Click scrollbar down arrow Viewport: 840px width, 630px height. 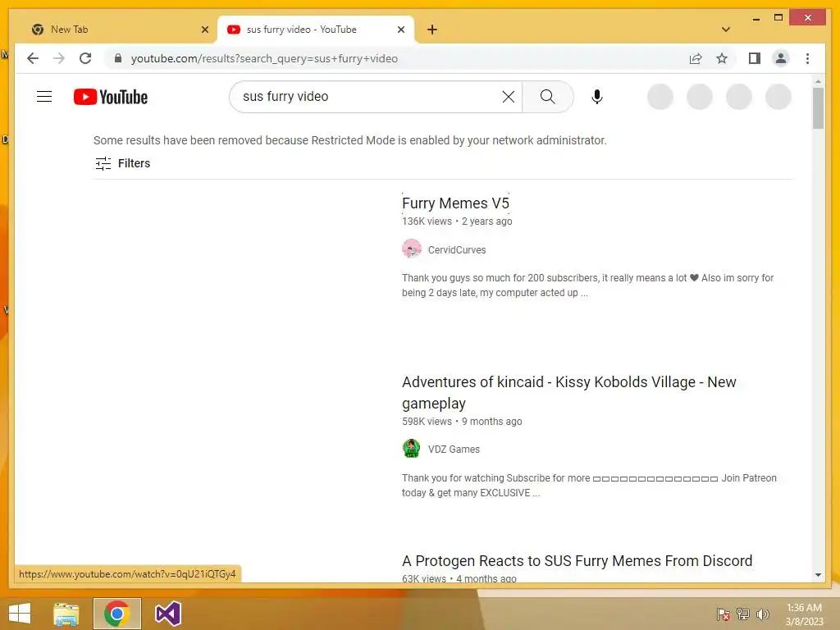[x=818, y=575]
